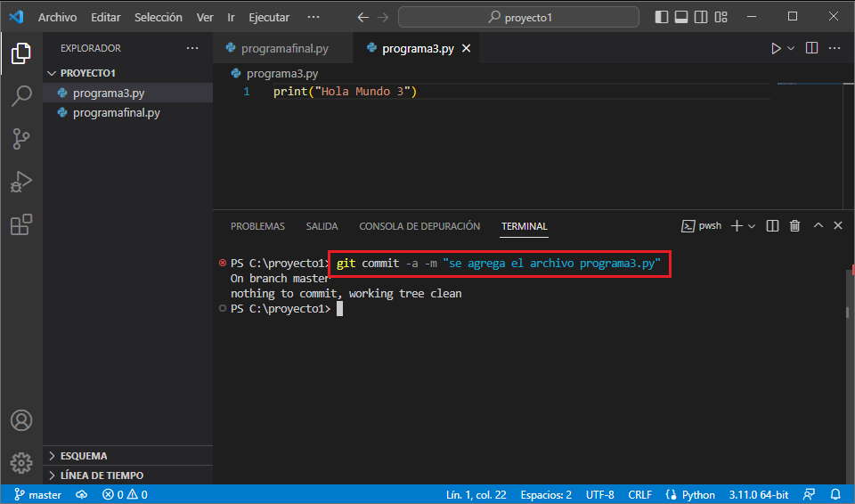Open the run options dropdown arrow
Viewport: 855px width, 504px height.
click(x=791, y=49)
